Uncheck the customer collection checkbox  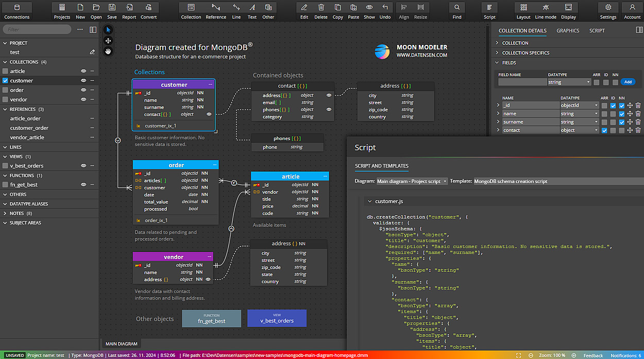5,80
